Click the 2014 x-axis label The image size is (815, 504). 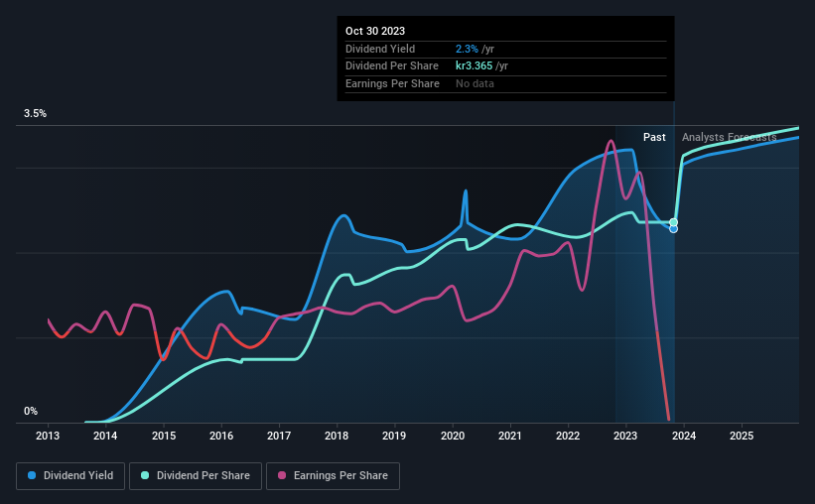pos(105,436)
